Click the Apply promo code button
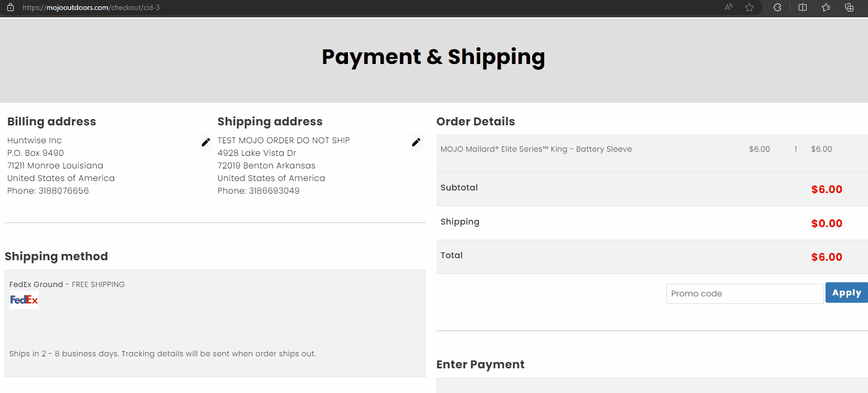This screenshot has width=868, height=393. pyautogui.click(x=846, y=293)
